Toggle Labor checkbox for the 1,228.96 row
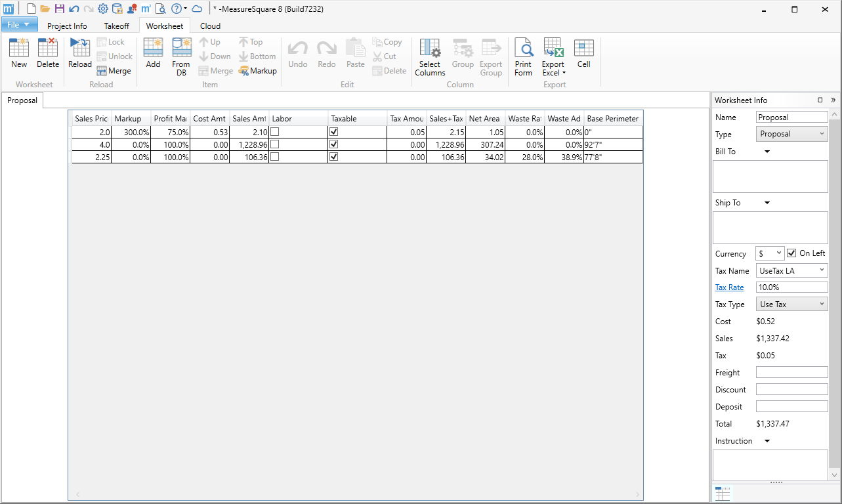This screenshot has height=504, width=842. click(x=275, y=144)
